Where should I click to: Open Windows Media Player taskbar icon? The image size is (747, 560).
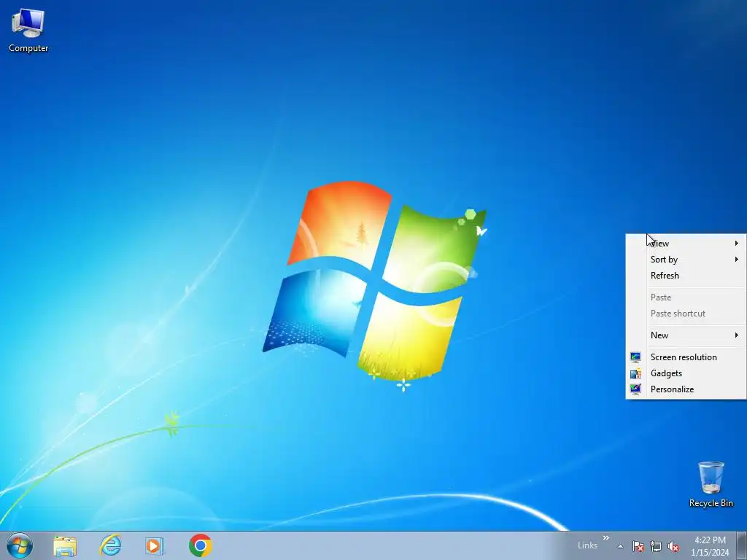[x=155, y=545]
